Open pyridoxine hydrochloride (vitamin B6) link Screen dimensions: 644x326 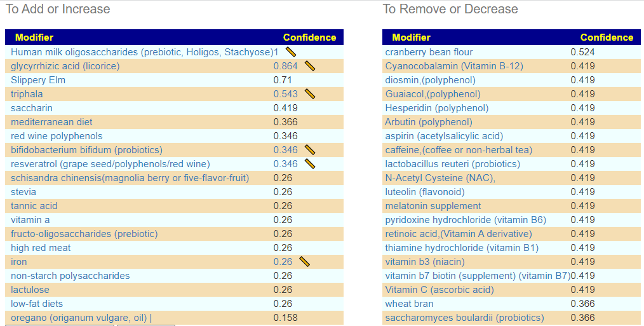pos(466,220)
